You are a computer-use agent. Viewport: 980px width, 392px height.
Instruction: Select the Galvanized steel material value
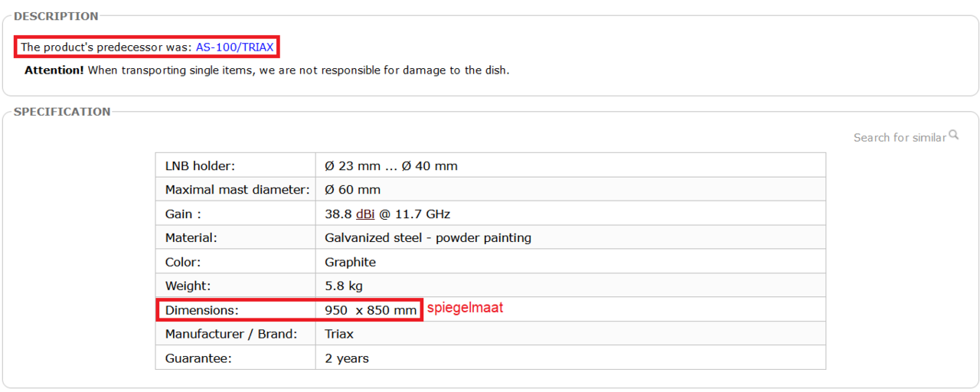427,237
